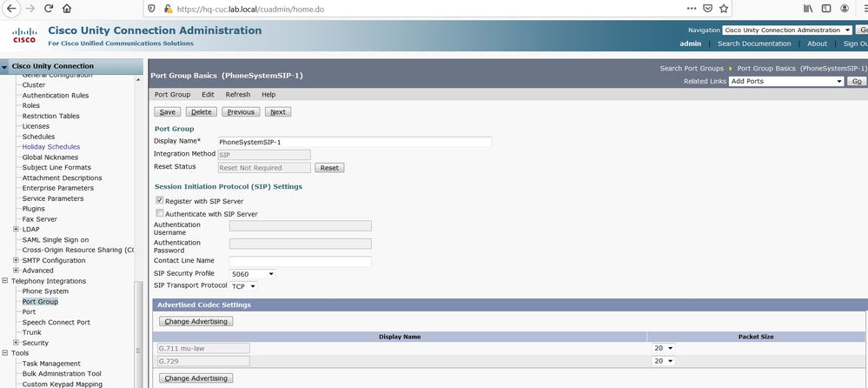Open the Refresh menu

pos(237,95)
